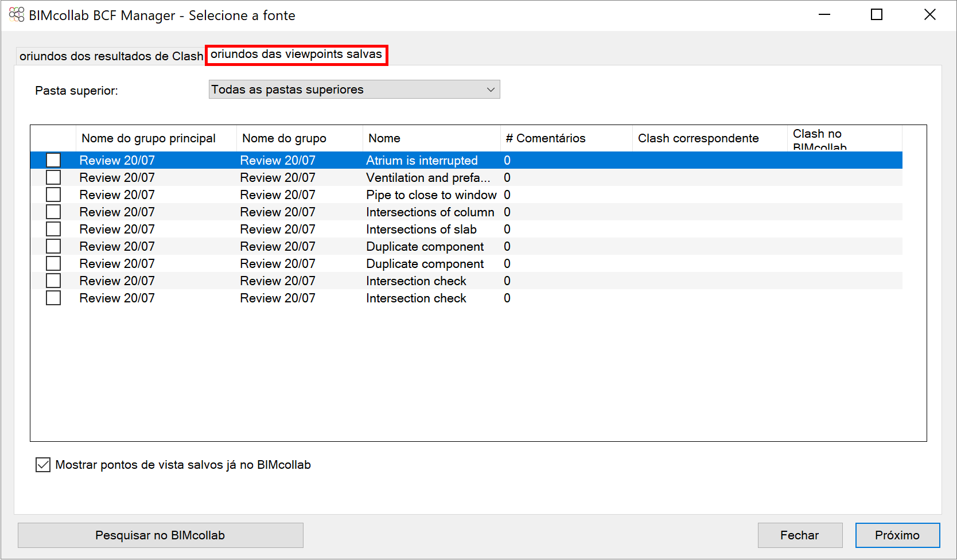The width and height of the screenshot is (957, 560).
Task: Click the Pesquisar no BIMcollab button
Action: pos(160,535)
